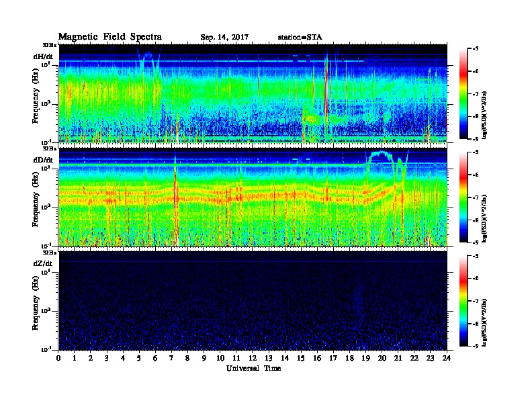Click the "1" hour tick on the time axis
The image size is (532, 411).
pos(75,359)
